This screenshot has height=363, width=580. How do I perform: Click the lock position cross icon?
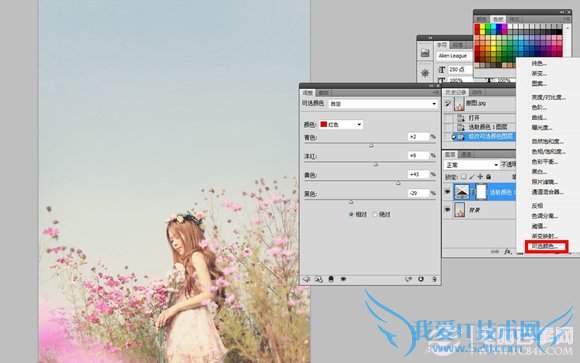point(480,177)
